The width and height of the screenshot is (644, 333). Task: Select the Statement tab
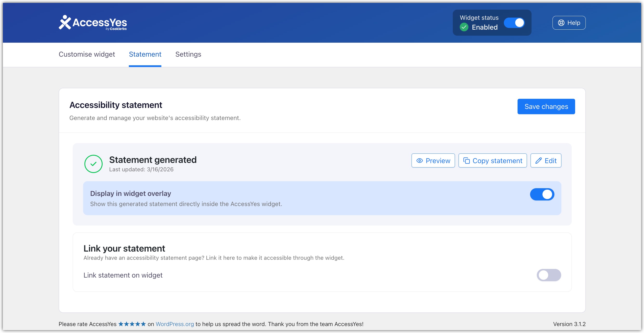click(145, 54)
